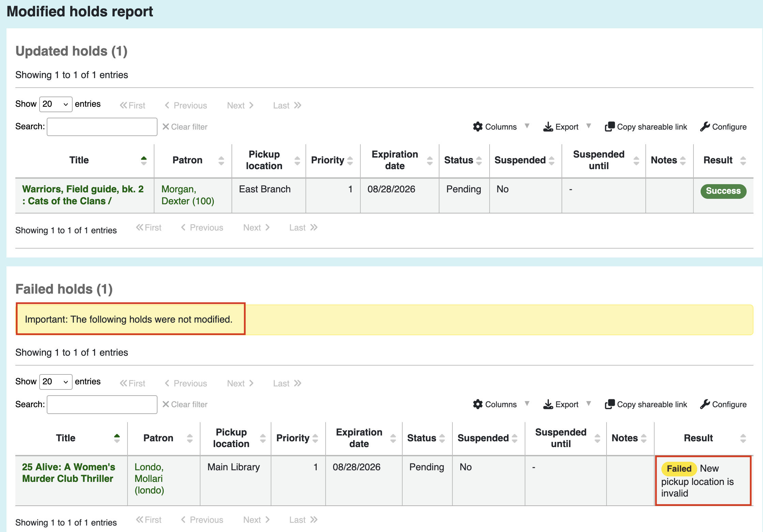Clear filter in Updated holds search

tap(185, 127)
